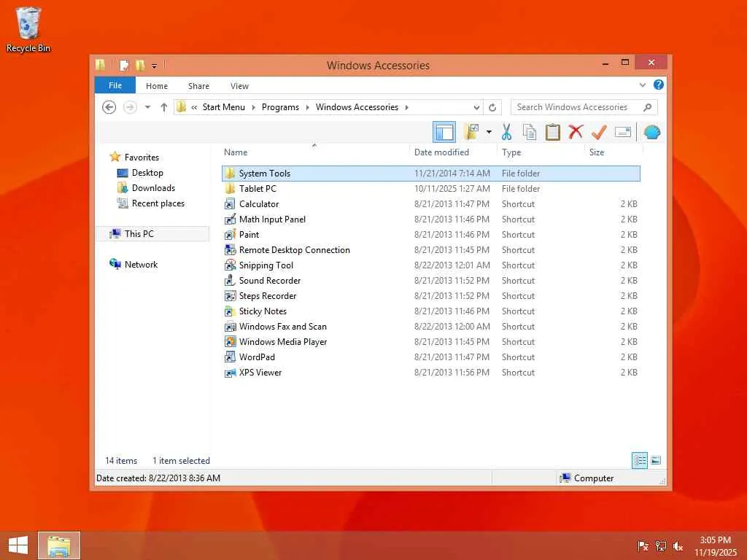Select the Steps Recorder shortcut
Image resolution: width=747 pixels, height=560 pixels.
431,296
